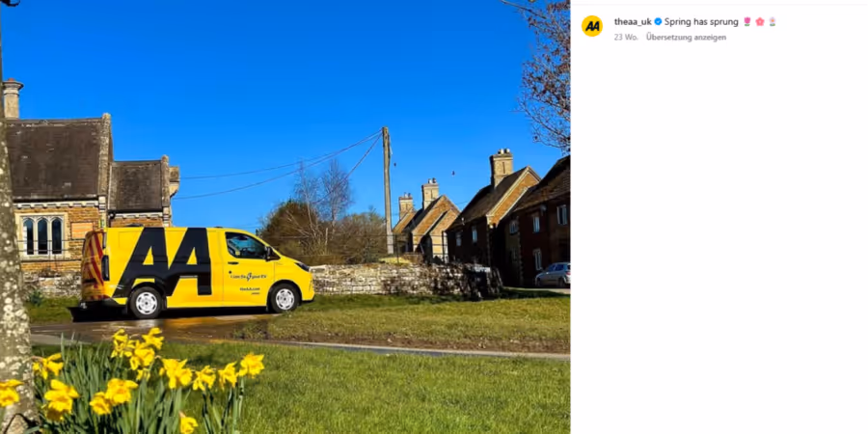
Task: Click the yellow van's rear wheel
Action: click(146, 303)
